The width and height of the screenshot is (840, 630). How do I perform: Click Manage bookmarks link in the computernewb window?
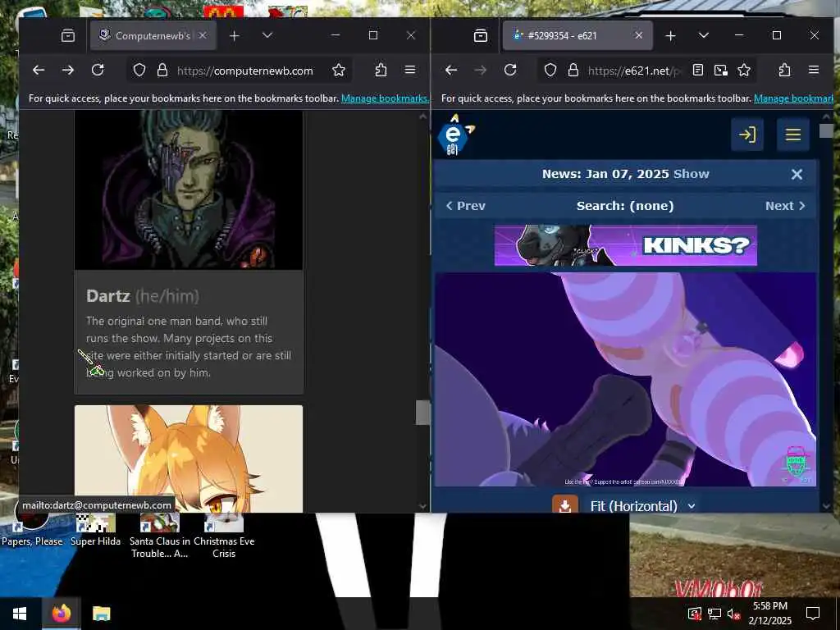click(x=385, y=98)
